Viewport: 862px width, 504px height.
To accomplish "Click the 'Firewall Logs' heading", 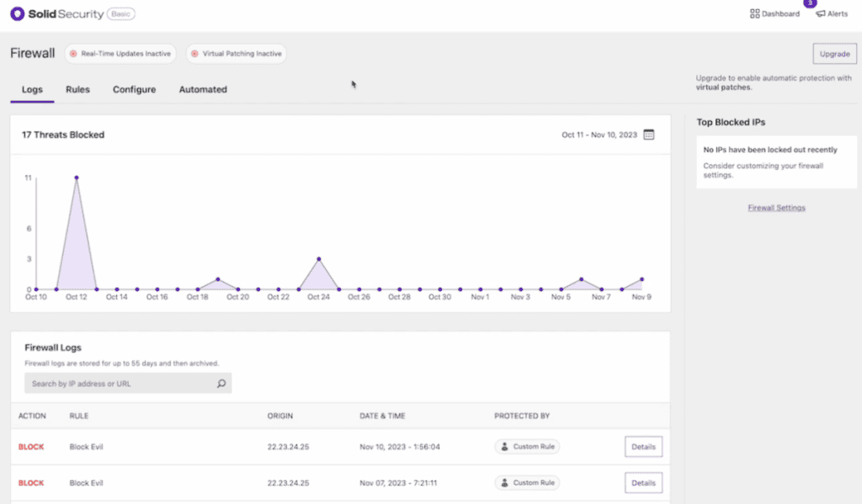I will [53, 347].
